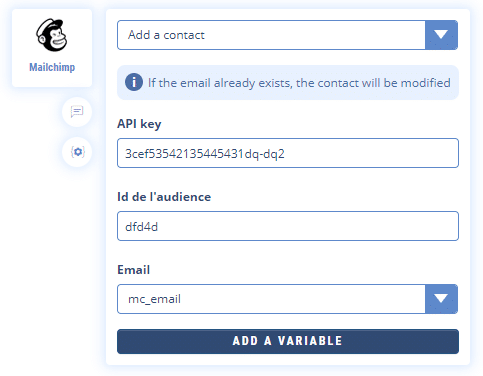483x376 pixels.
Task: Click the API key input field
Action: pos(288,153)
